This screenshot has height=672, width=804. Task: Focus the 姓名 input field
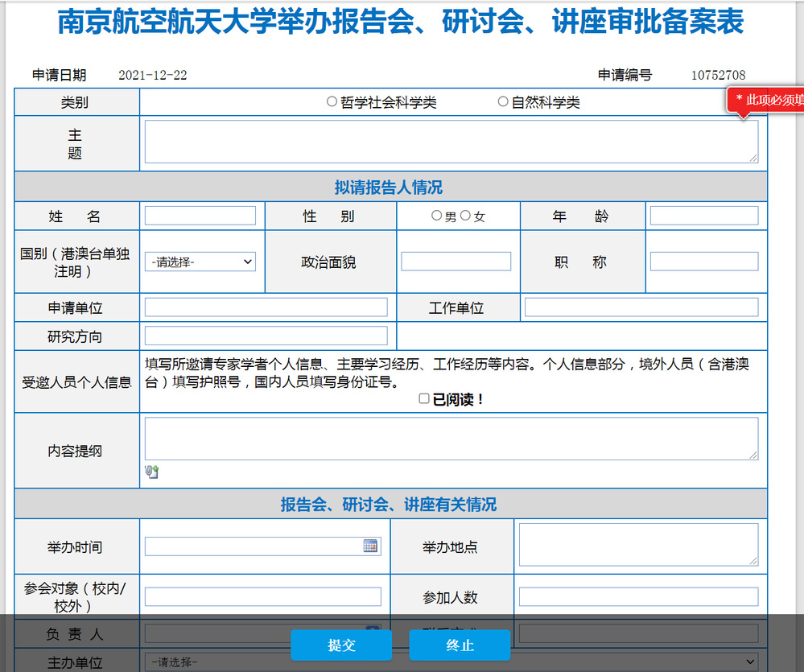pos(200,216)
